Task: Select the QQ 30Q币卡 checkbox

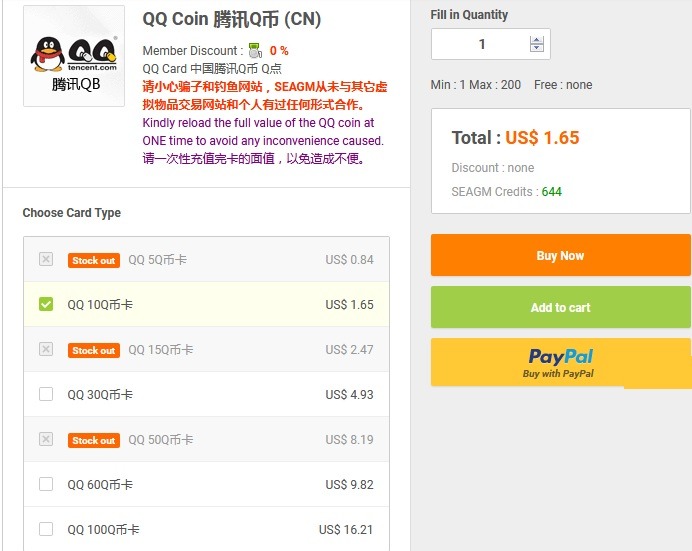Action: (x=46, y=394)
